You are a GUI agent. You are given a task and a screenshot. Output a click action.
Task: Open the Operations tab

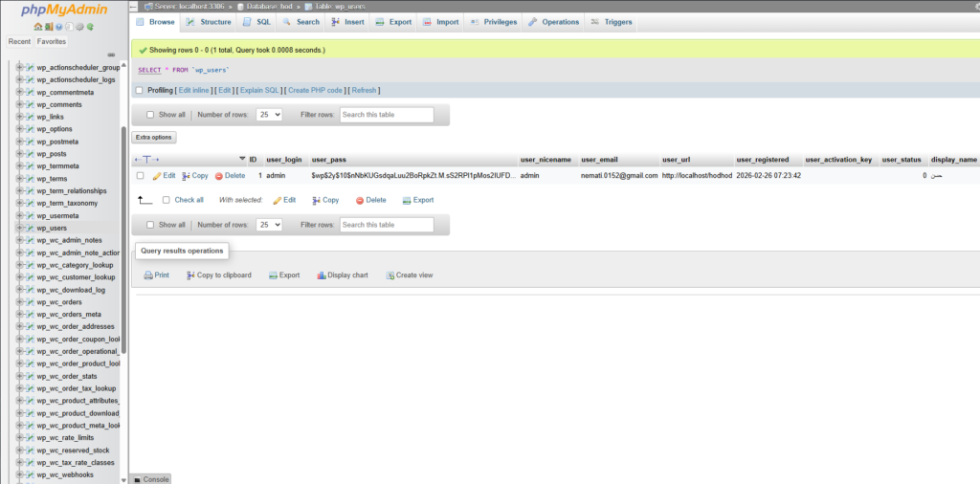(554, 22)
